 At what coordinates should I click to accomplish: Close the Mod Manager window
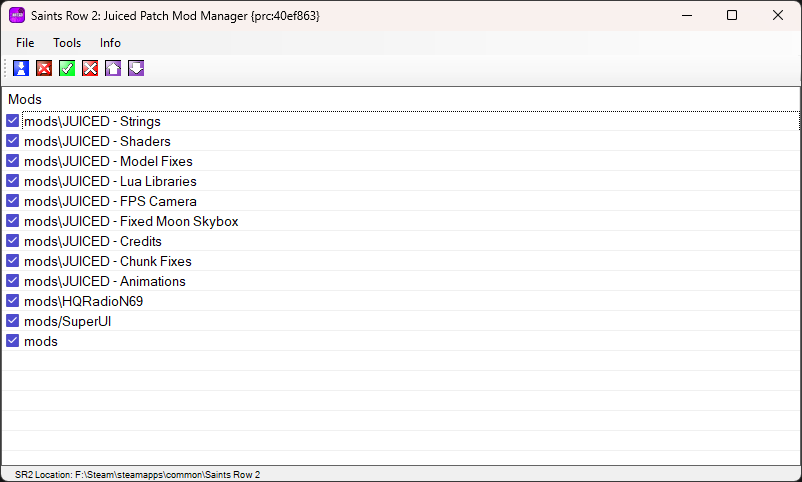tap(777, 15)
